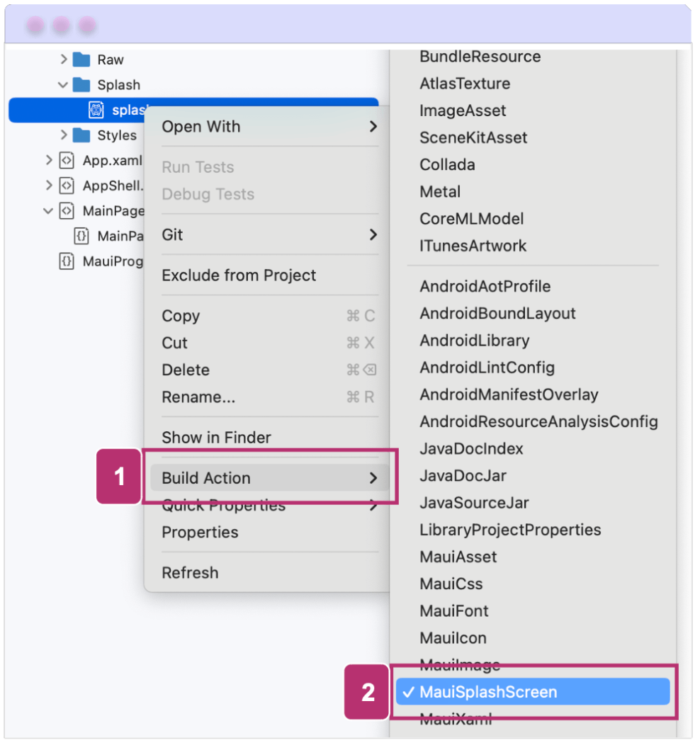The width and height of the screenshot is (700, 745).
Task: Open the Git submenu
Action: 269,234
